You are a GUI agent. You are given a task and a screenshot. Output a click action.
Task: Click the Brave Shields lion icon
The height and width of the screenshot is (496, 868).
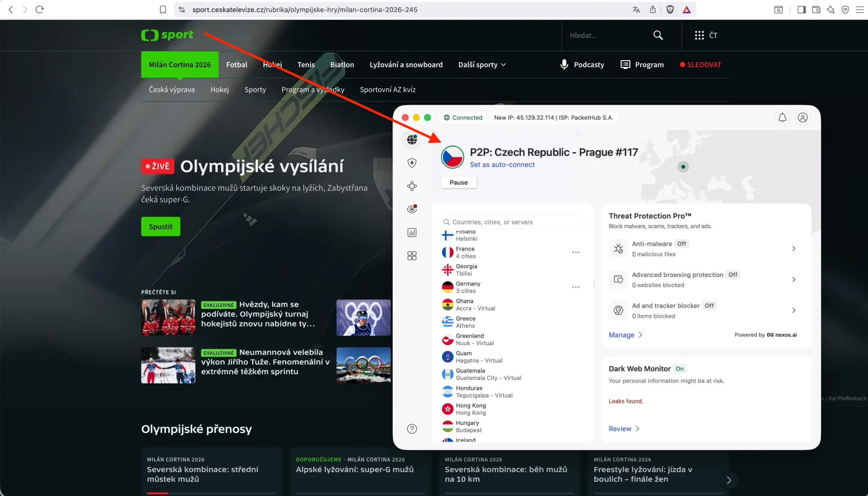pos(670,9)
